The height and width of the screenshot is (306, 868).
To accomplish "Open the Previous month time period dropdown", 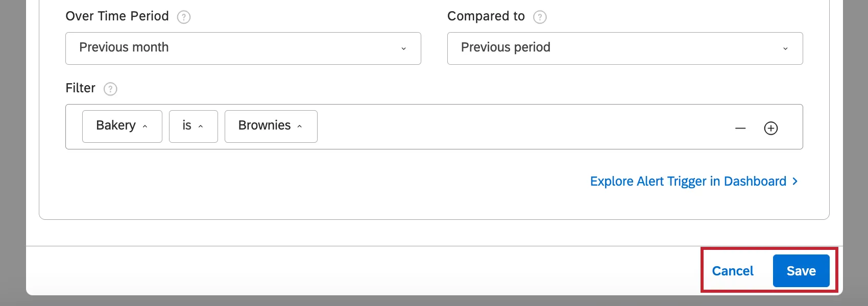I will click(243, 48).
